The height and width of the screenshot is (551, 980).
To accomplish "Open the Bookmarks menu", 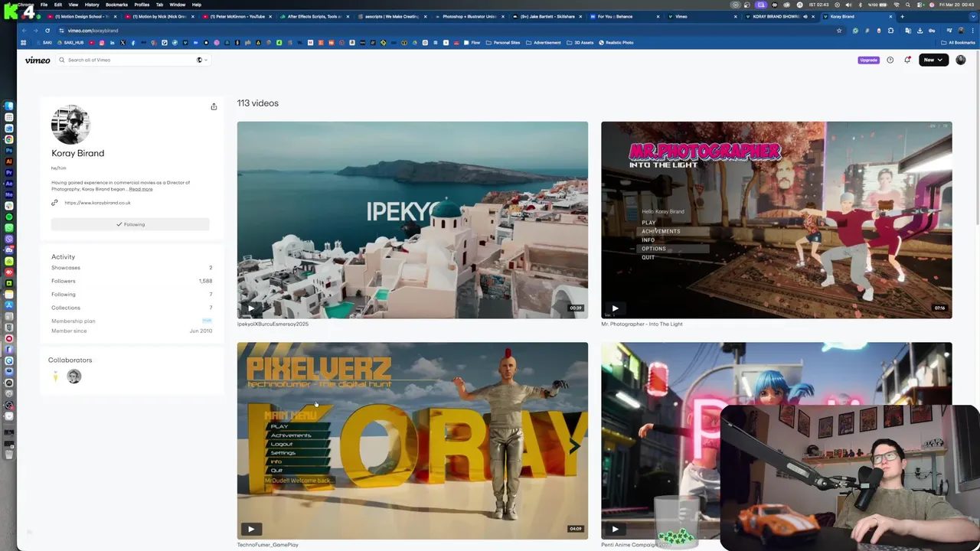I will click(x=116, y=5).
